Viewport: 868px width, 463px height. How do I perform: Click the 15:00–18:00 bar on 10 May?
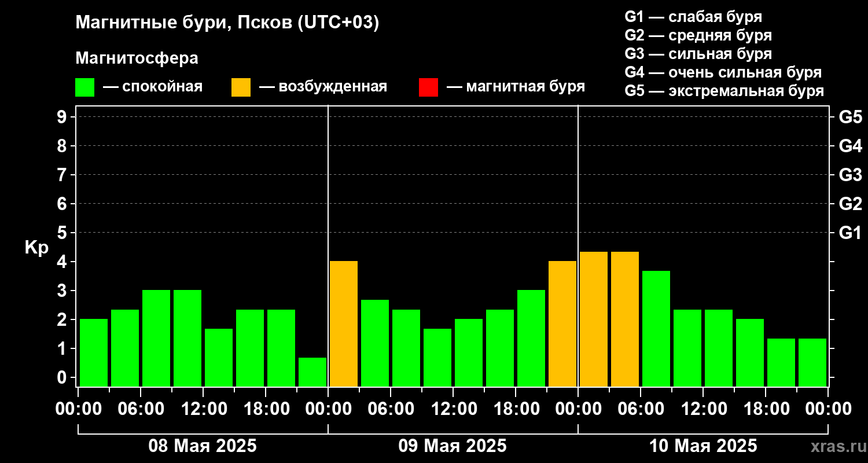[750, 352]
